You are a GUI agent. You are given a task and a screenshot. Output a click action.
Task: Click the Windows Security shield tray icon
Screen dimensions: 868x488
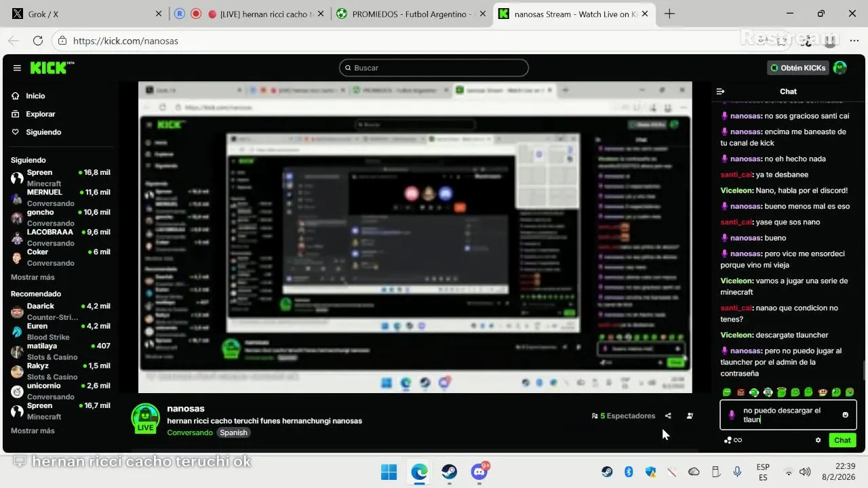coord(650,472)
